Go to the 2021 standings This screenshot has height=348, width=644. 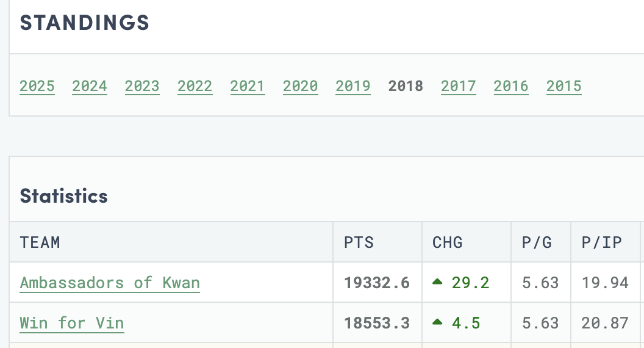click(x=247, y=86)
